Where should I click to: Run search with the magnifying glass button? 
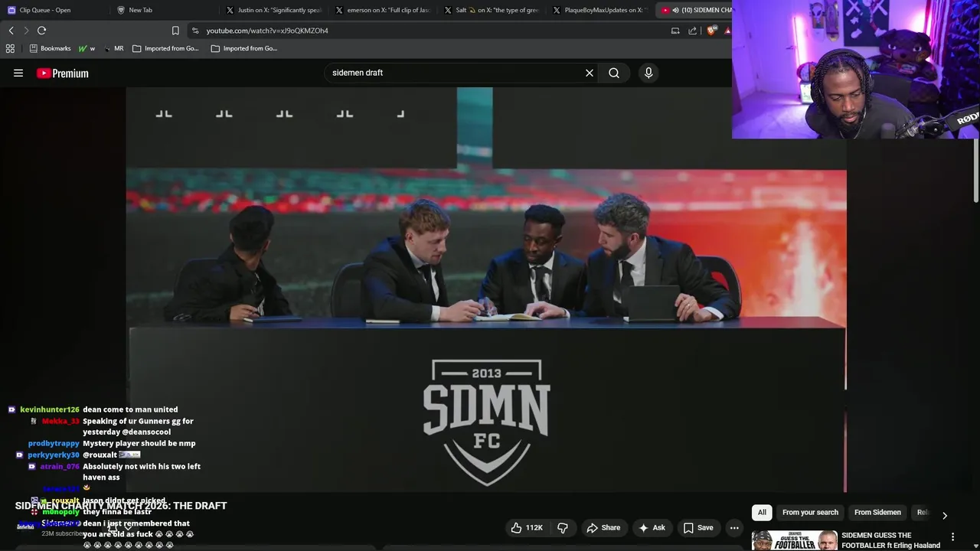614,73
